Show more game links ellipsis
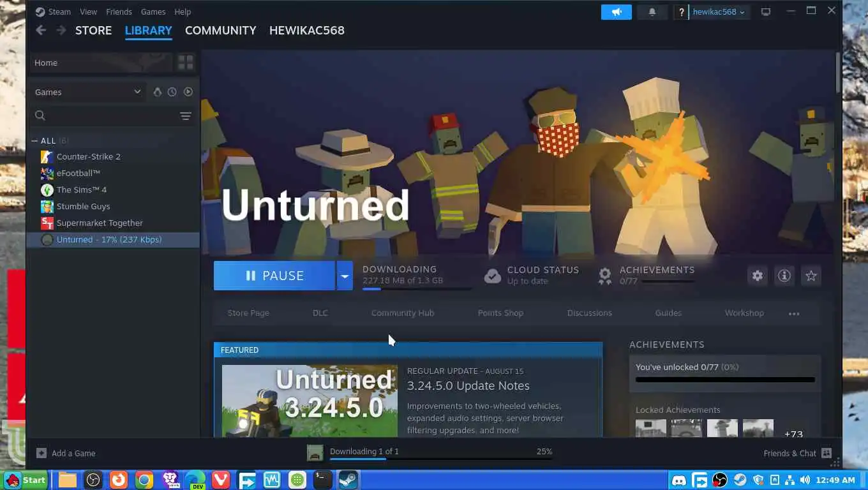The image size is (868, 490). point(794,313)
